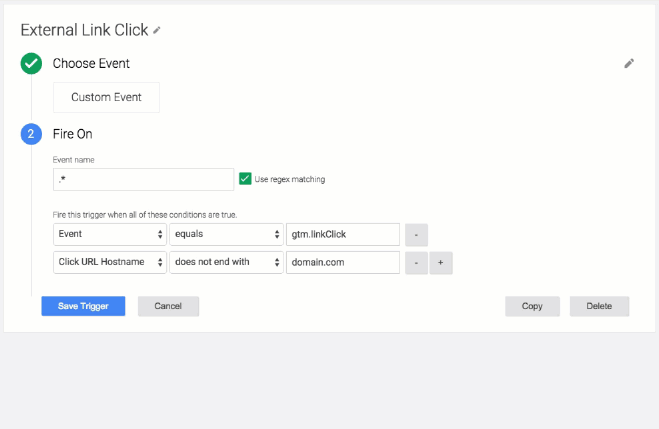Remove the Click URL Hostname condition row
Viewport: 659px width, 429px height.
click(416, 263)
